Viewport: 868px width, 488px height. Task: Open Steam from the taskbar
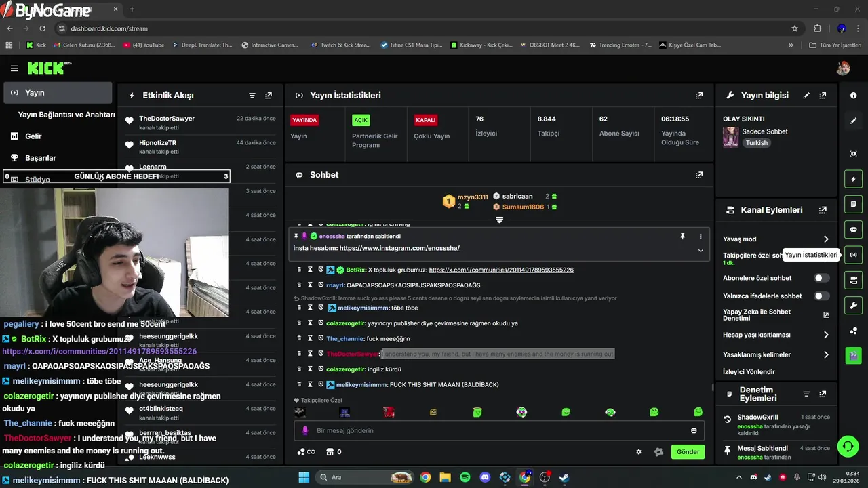point(564,477)
